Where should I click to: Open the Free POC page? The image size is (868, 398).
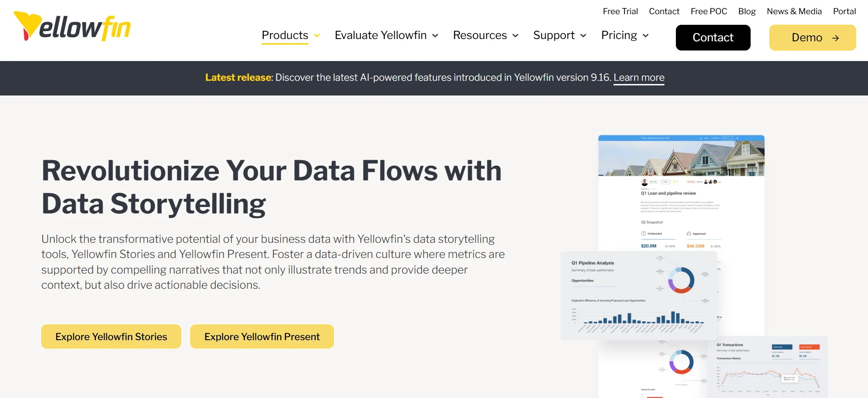tap(708, 11)
